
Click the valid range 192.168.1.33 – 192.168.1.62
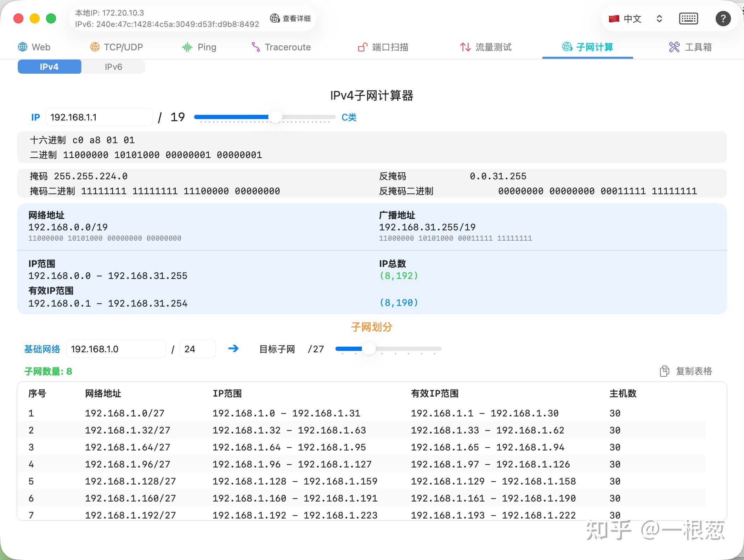click(487, 430)
